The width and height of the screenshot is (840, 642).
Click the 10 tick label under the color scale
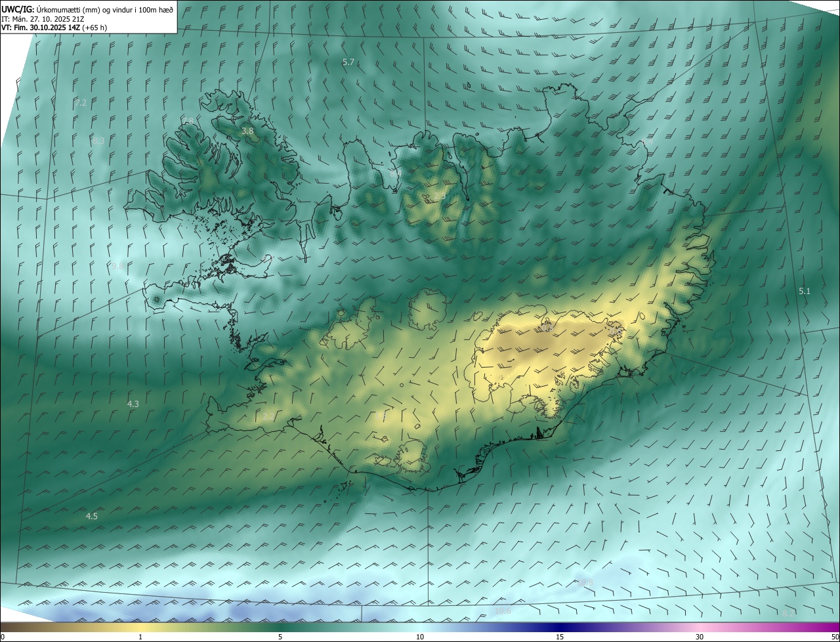420,637
